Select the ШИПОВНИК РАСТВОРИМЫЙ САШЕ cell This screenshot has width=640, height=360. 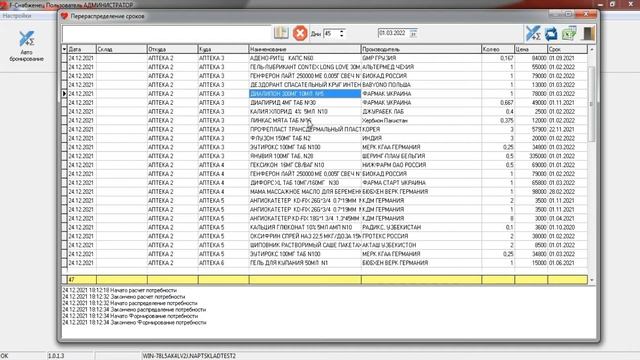pos(305,245)
